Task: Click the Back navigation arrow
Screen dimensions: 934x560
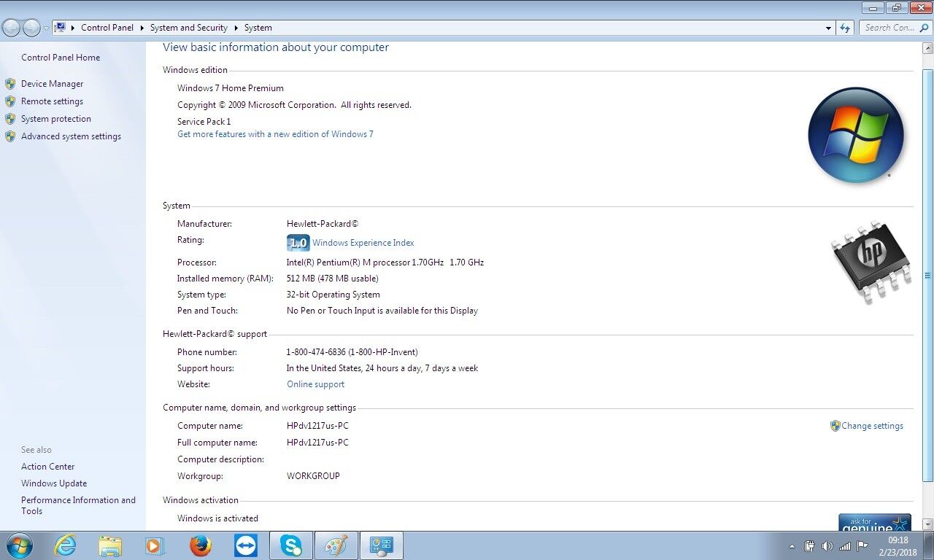Action: (x=12, y=28)
